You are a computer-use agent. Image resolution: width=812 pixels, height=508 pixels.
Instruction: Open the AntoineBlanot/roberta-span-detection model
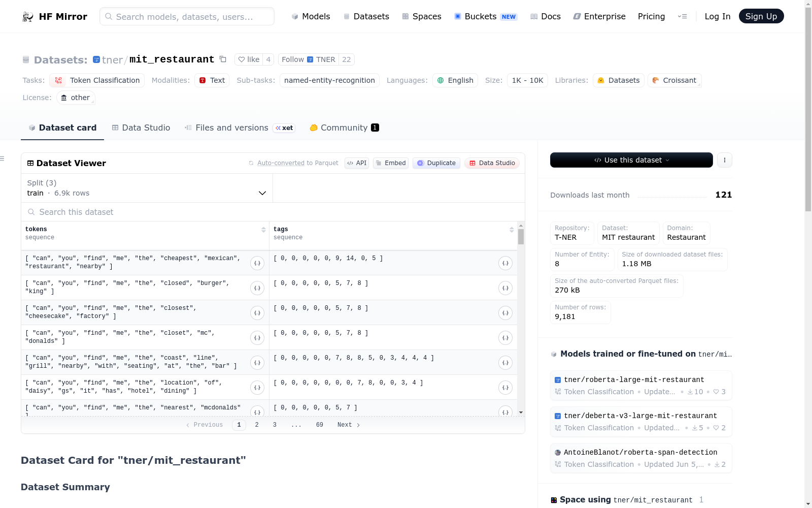(641, 458)
